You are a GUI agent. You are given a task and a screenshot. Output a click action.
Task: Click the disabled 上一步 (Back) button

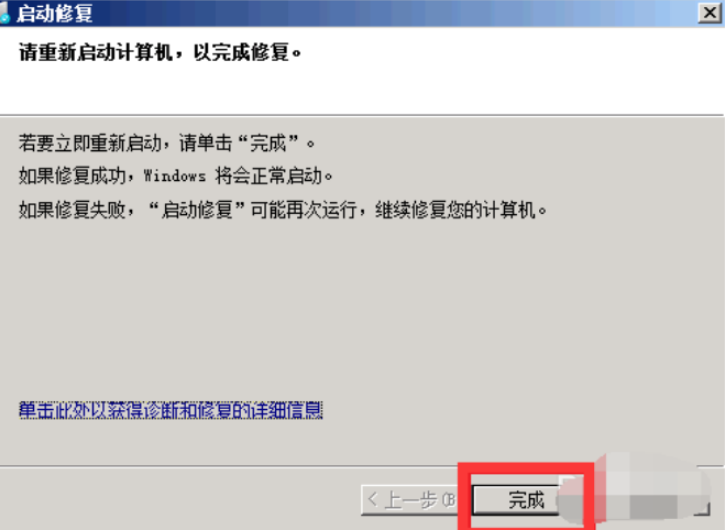pos(410,500)
